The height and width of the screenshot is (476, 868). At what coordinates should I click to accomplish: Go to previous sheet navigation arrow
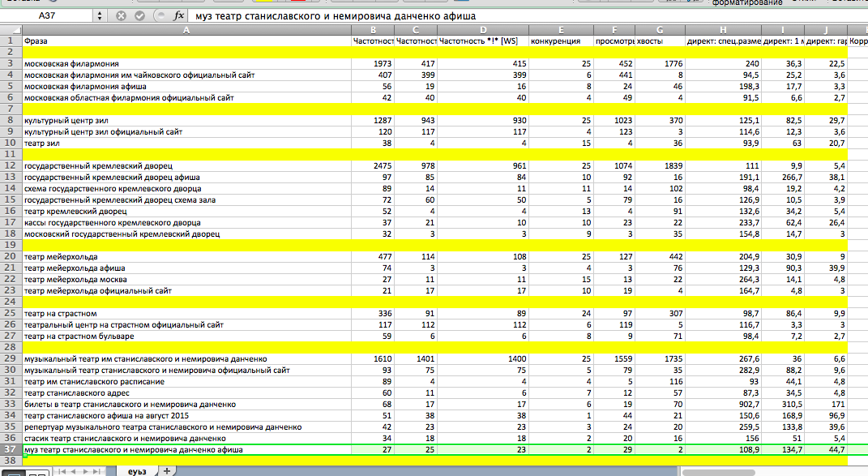click(73, 472)
